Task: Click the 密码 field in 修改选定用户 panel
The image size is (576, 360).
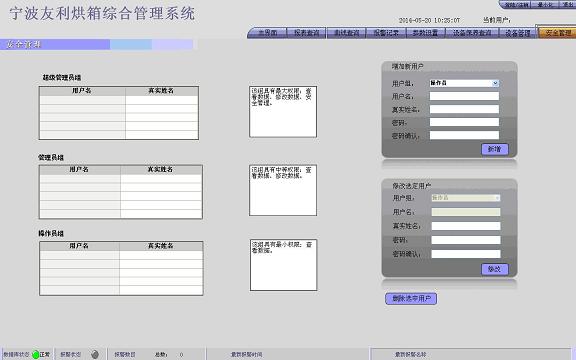Action: point(466,240)
